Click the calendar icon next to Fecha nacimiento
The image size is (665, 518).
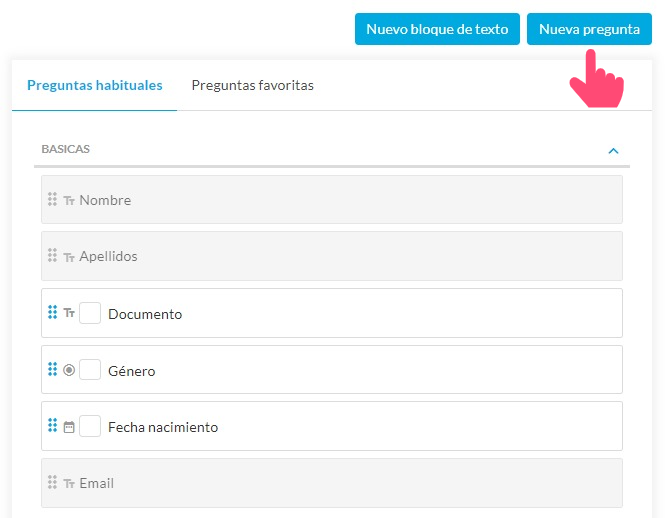point(69,427)
